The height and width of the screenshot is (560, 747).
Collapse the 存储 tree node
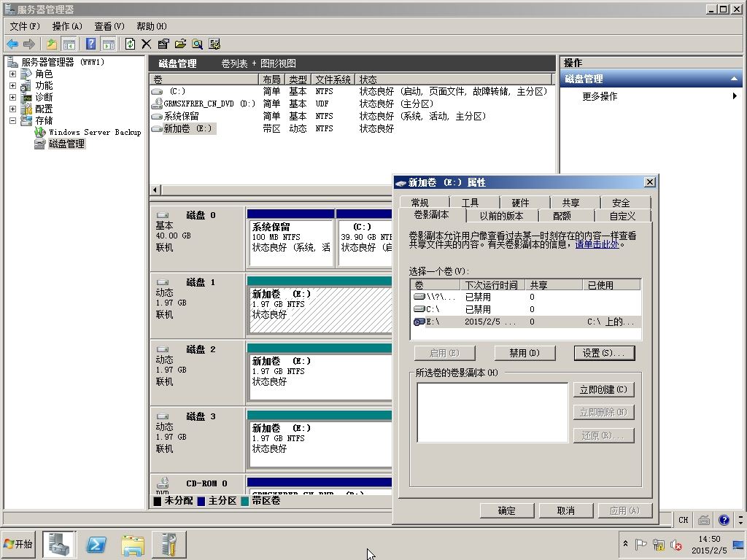13,120
